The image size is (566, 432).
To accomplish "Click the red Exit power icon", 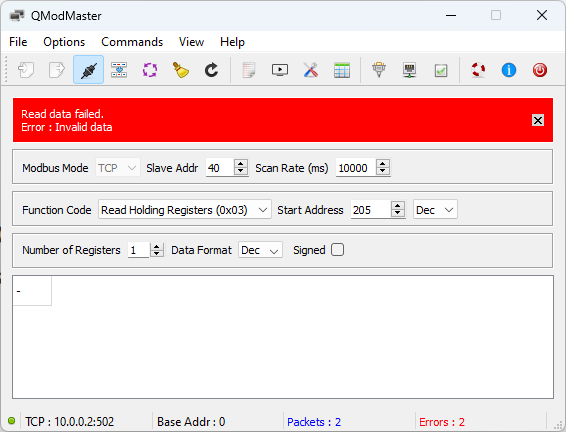I will click(540, 70).
